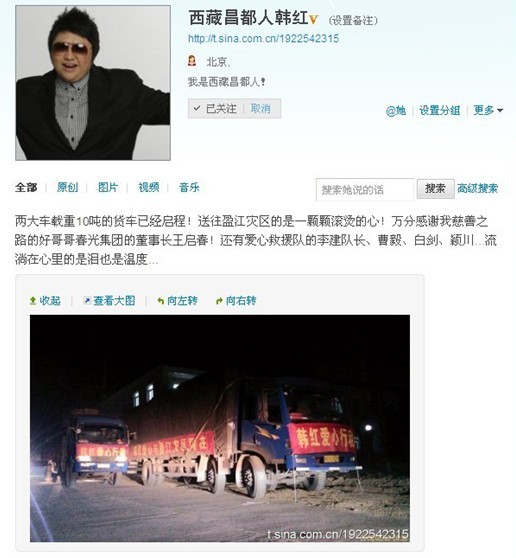Click the orange V verification badge

pos(313,20)
